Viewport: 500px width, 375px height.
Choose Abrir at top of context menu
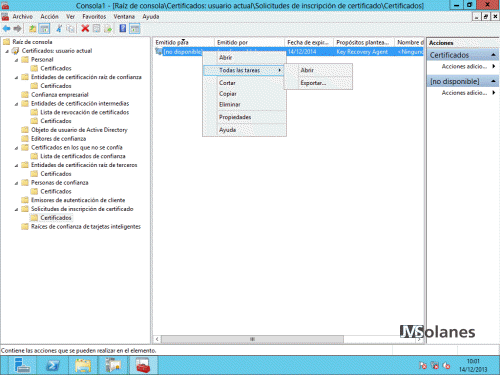click(244, 58)
